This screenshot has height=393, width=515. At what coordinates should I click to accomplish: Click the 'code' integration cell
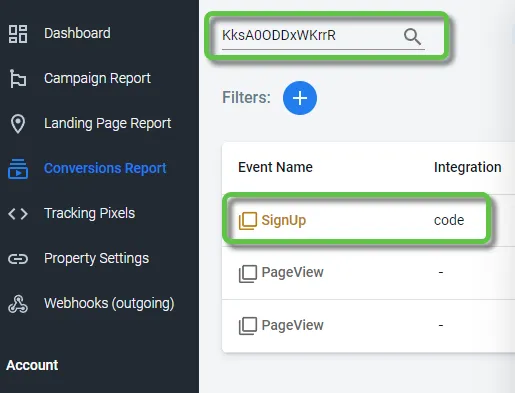click(x=449, y=220)
